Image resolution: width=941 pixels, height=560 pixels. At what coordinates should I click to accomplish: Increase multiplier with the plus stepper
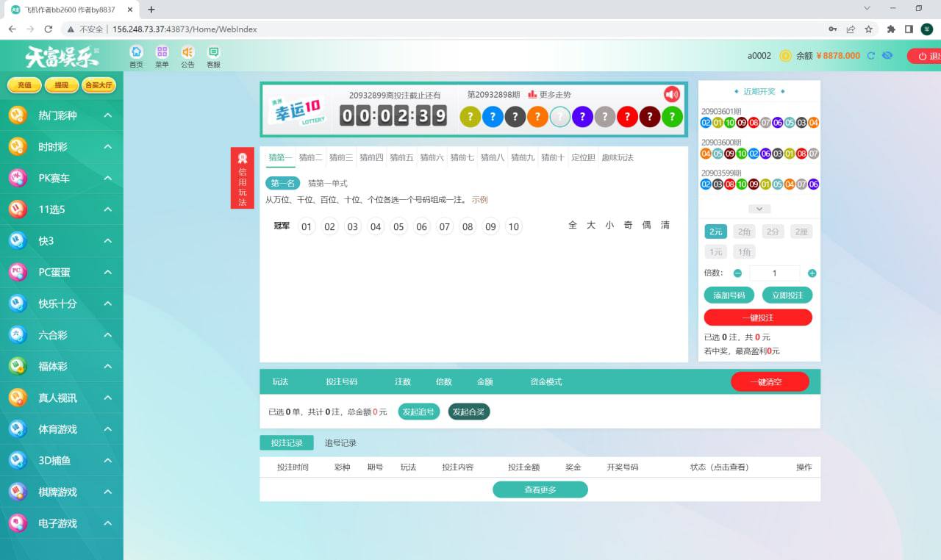(x=811, y=272)
